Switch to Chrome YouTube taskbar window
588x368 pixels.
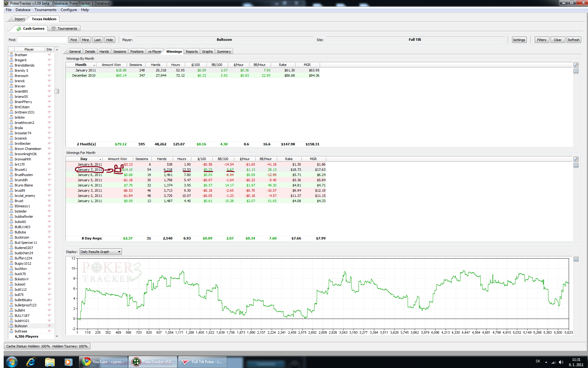coord(103,362)
